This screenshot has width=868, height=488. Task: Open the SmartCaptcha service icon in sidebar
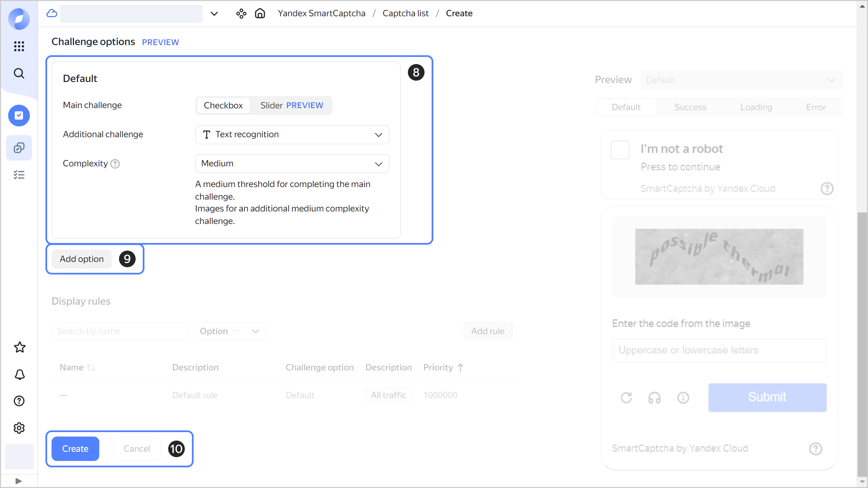pyautogui.click(x=19, y=116)
